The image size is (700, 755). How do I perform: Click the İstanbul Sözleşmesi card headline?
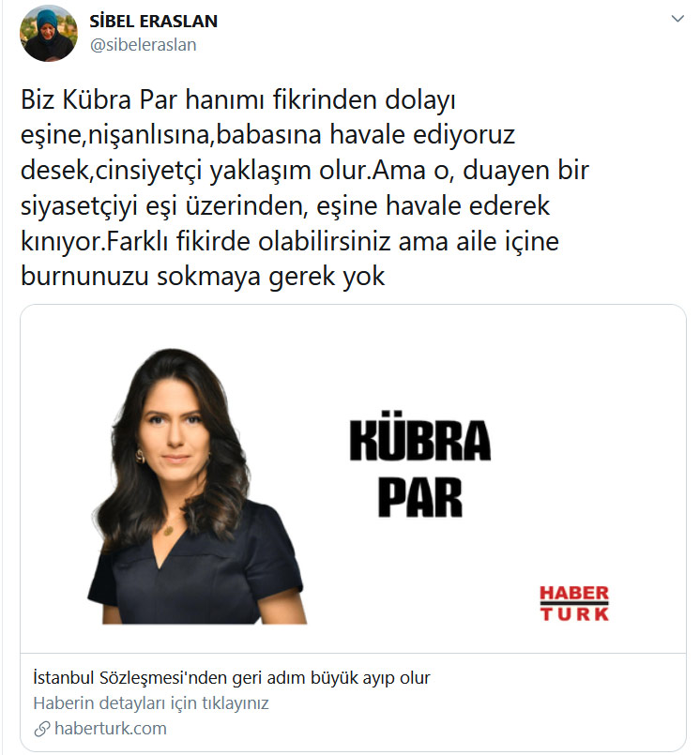pyautogui.click(x=231, y=678)
